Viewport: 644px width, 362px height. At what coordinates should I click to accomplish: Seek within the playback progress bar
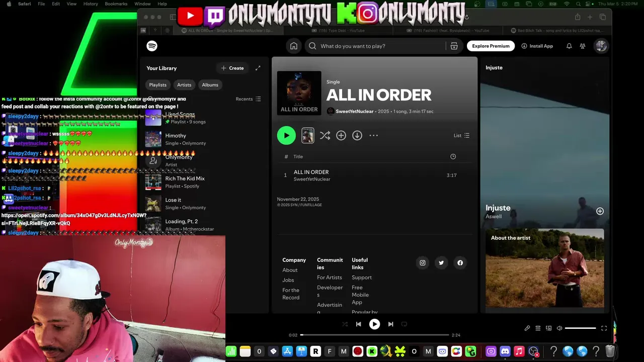(x=375, y=335)
